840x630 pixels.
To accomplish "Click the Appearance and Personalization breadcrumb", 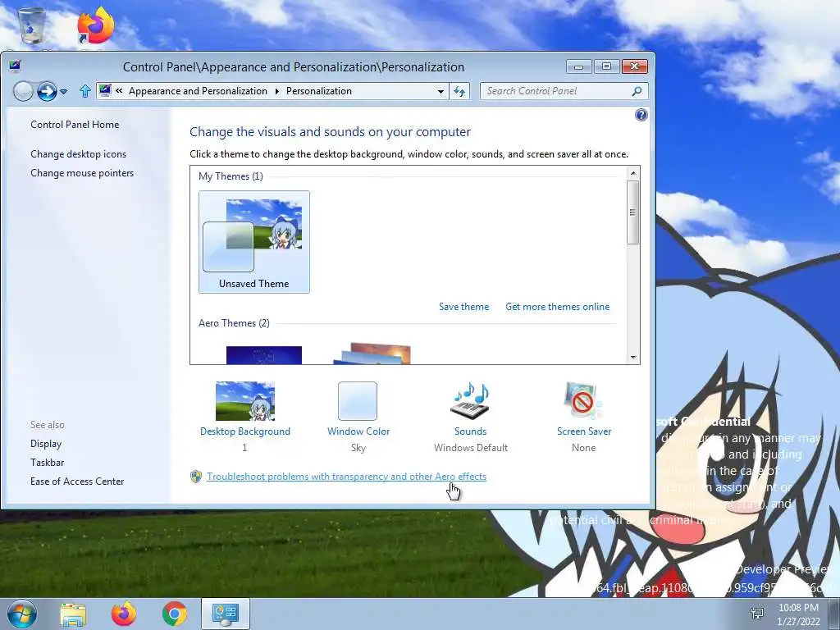I will pyautogui.click(x=198, y=91).
